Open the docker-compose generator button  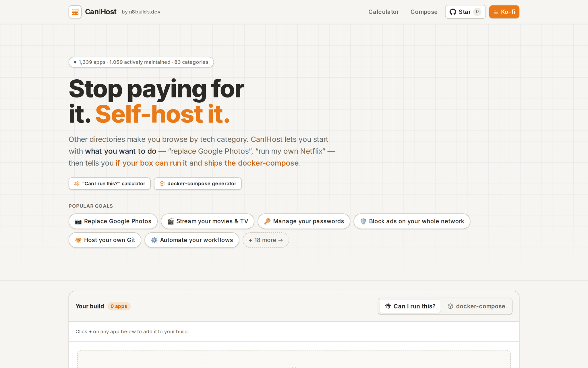coord(198,183)
